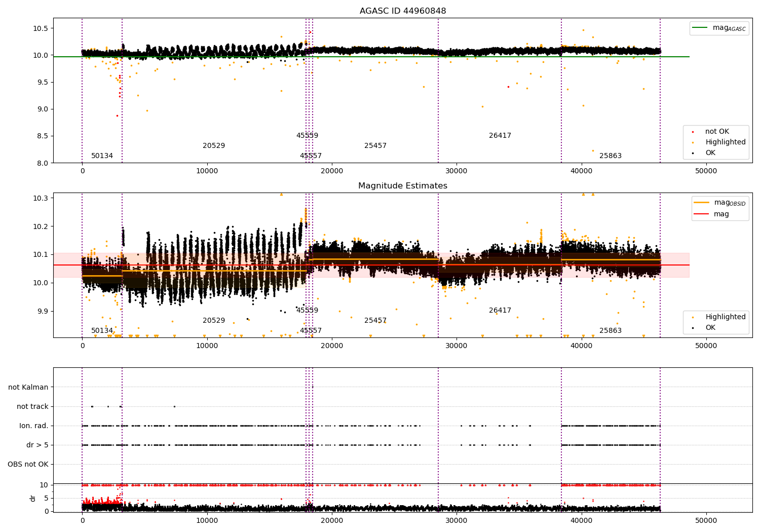Screen dimensions: 760x532
Task: Select the 'not OK' legend entry
Action: [717, 132]
